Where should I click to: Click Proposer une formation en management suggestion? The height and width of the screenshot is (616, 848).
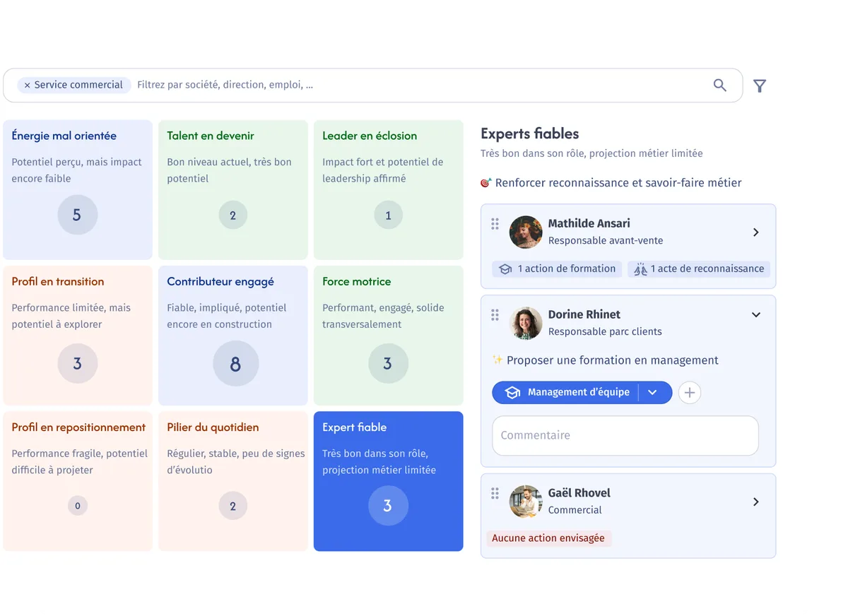[x=612, y=360]
